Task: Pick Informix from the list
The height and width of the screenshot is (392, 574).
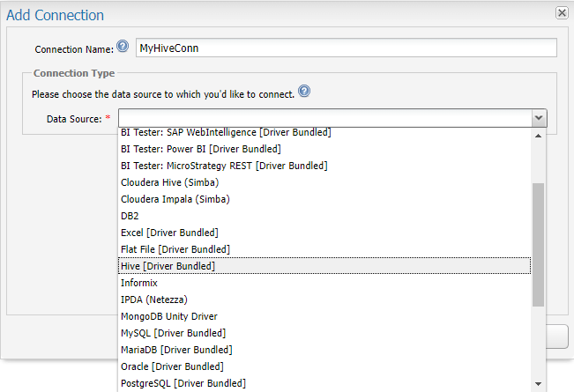Action: pyautogui.click(x=324, y=283)
